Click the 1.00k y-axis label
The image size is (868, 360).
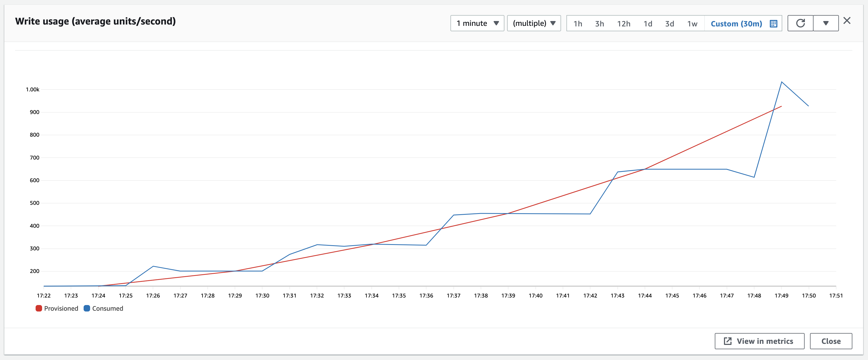pyautogui.click(x=33, y=89)
